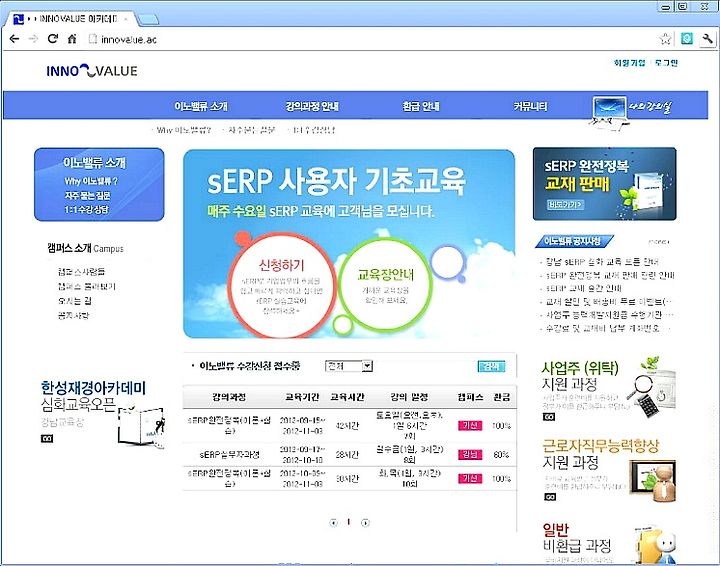
Task: Bookmark this page with the star icon
Action: [x=665, y=39]
